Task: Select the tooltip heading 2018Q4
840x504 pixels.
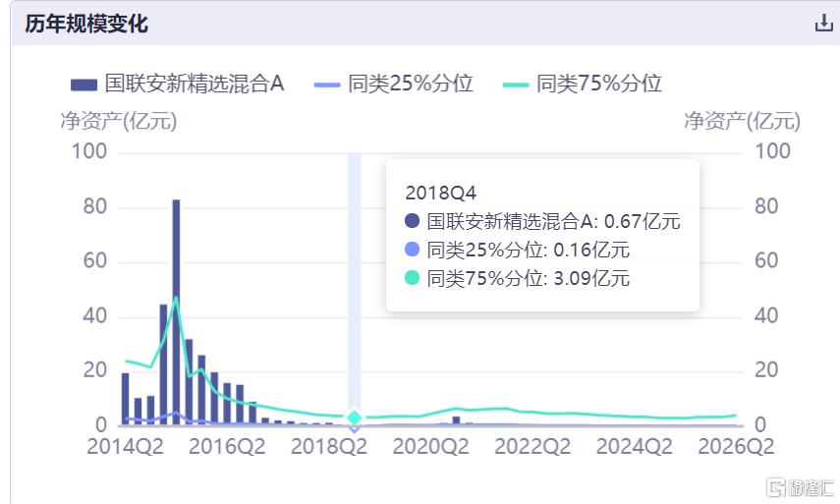Action: 441,193
